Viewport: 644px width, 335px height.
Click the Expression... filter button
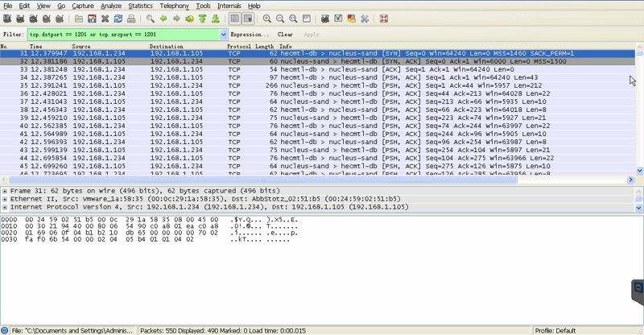pos(250,35)
